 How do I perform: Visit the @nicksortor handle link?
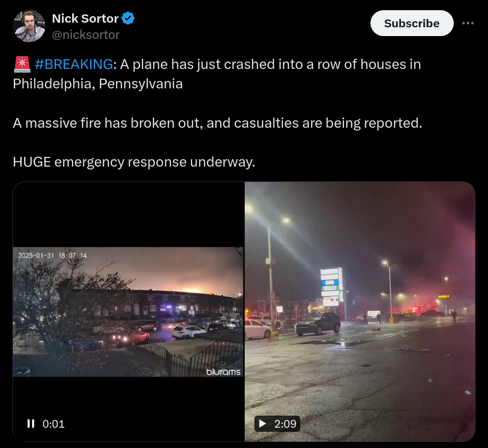click(86, 35)
